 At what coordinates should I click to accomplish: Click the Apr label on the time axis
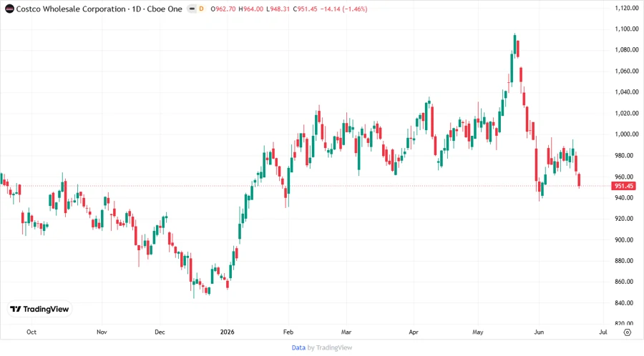coord(414,332)
